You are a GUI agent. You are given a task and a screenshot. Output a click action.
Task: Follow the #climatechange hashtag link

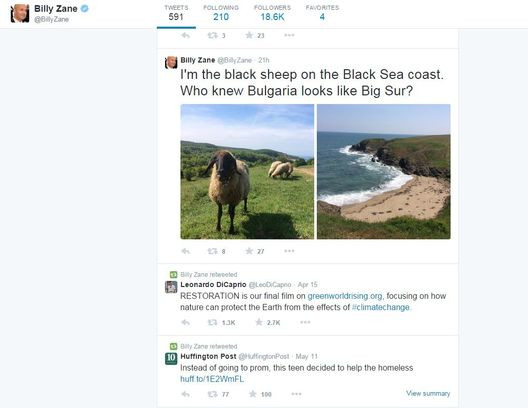(x=381, y=307)
